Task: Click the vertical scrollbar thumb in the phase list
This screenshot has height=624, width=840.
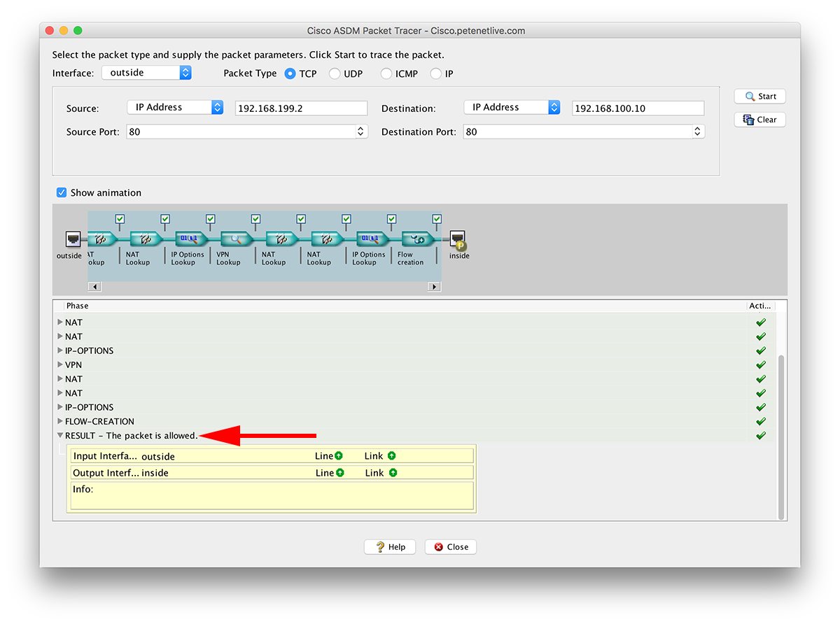Action: [782, 437]
